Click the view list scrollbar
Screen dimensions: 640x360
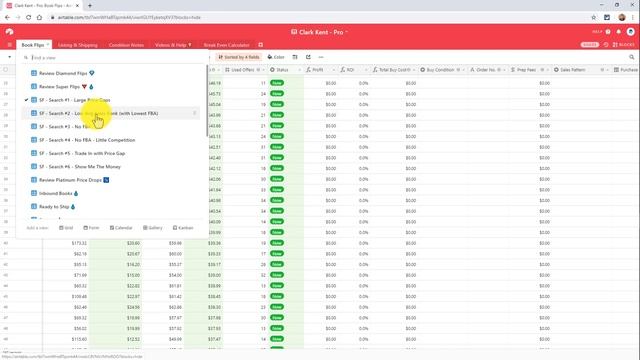[x=207, y=100]
